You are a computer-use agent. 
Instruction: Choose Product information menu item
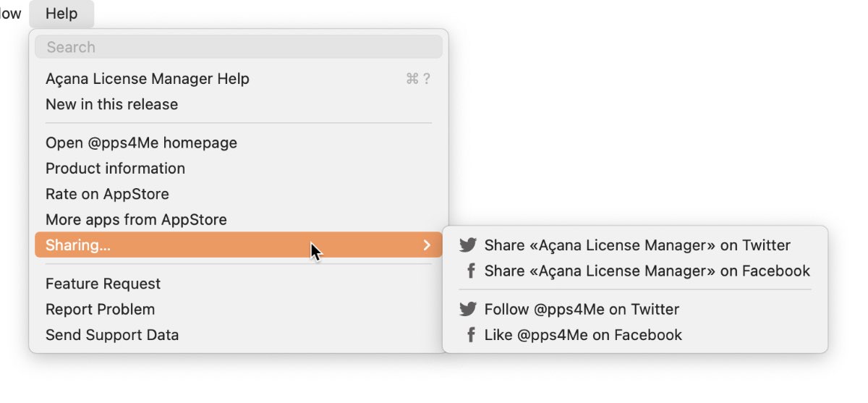coord(239,169)
